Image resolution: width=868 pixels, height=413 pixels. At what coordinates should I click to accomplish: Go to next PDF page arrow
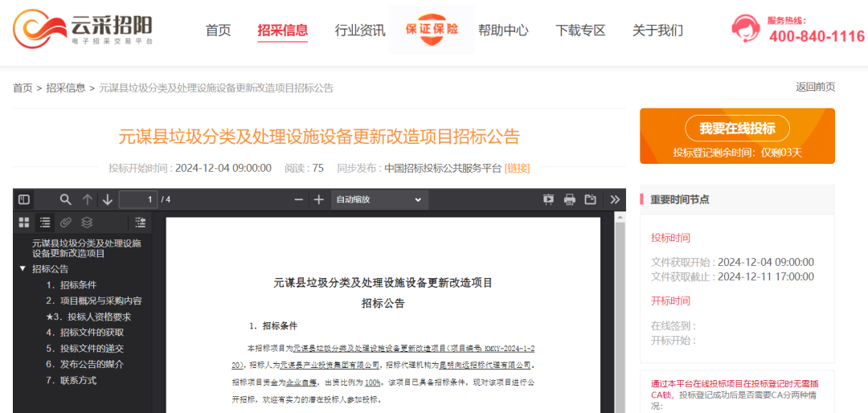pyautogui.click(x=108, y=199)
